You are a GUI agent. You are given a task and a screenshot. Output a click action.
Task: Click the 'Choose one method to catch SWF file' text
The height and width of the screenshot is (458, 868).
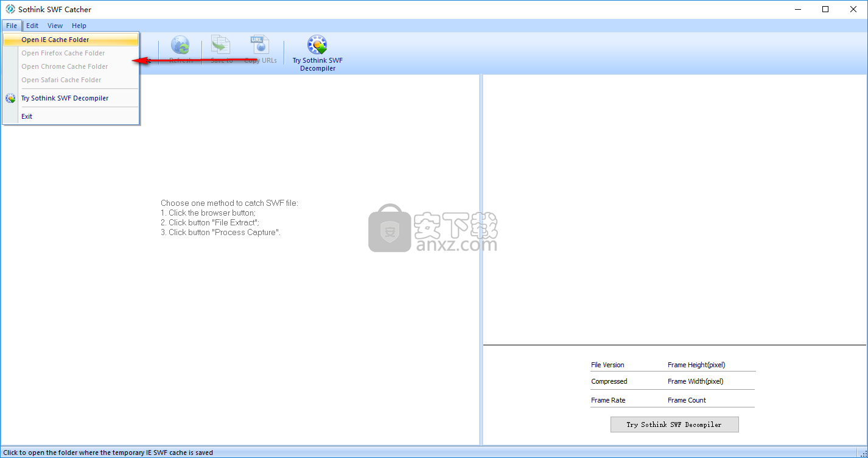coord(229,203)
